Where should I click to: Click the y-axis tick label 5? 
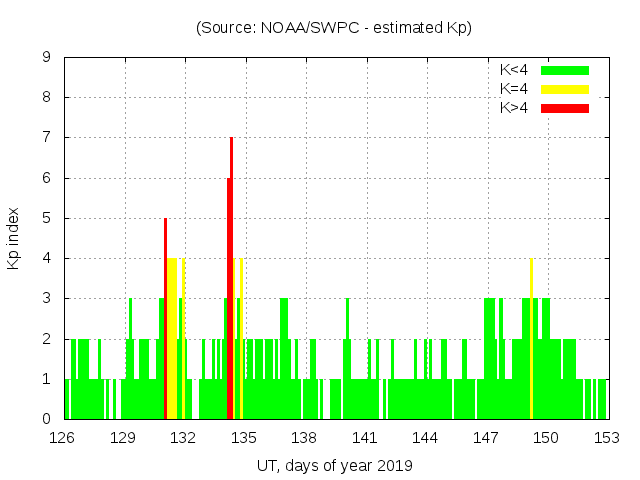[x=47, y=218]
